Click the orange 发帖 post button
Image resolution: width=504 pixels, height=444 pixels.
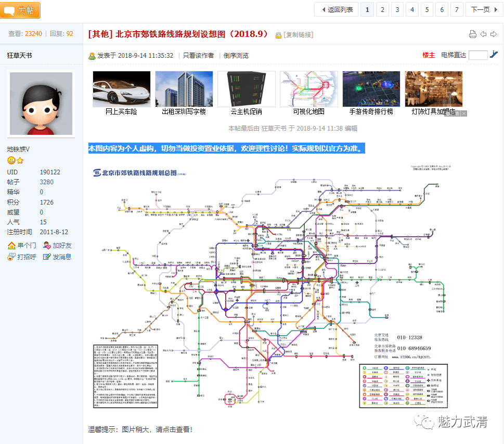click(20, 10)
